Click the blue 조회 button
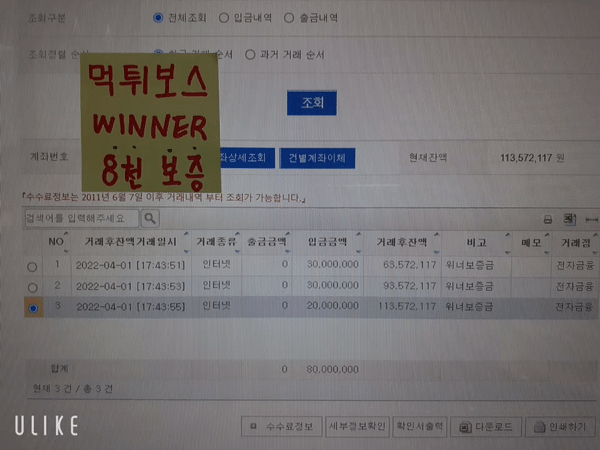 (312, 103)
